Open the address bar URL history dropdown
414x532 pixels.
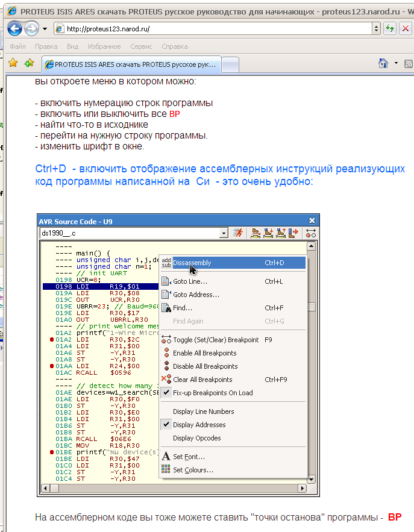pos(376,28)
